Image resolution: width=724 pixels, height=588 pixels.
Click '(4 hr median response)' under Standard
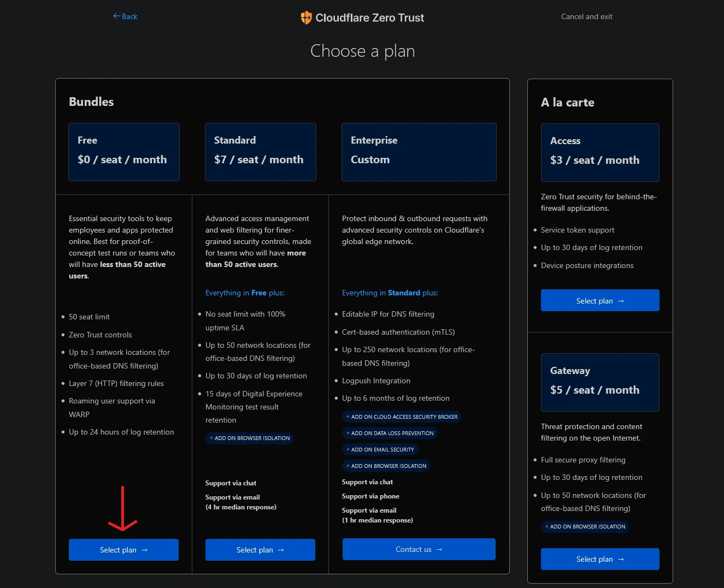[241, 507]
